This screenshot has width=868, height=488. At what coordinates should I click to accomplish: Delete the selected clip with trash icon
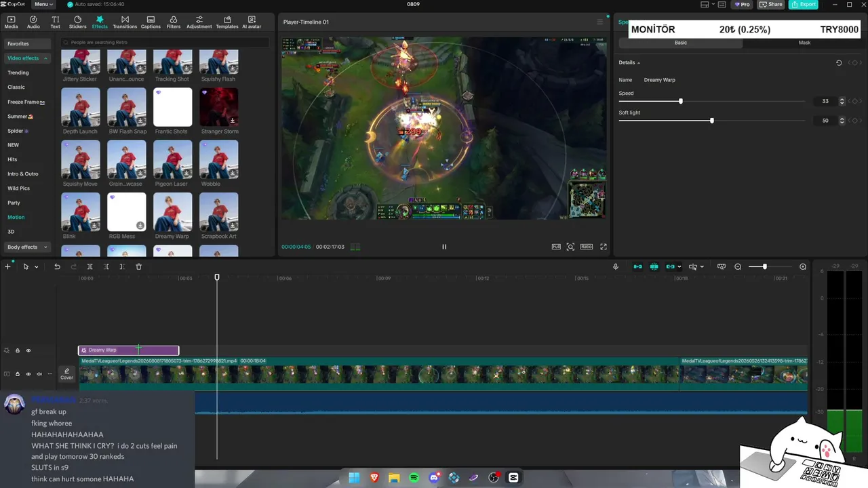[x=138, y=266]
